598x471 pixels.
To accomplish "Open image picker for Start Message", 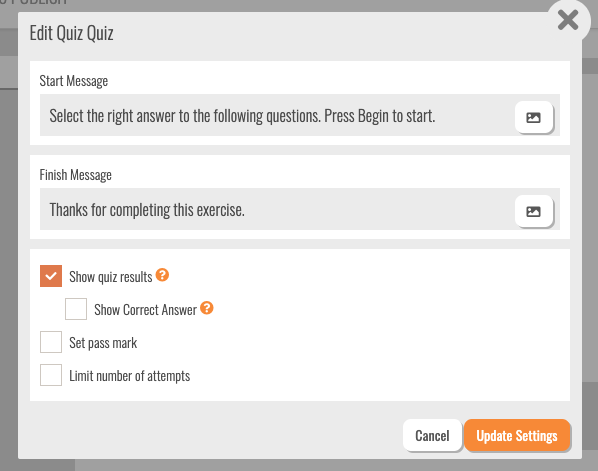I will 534,117.
